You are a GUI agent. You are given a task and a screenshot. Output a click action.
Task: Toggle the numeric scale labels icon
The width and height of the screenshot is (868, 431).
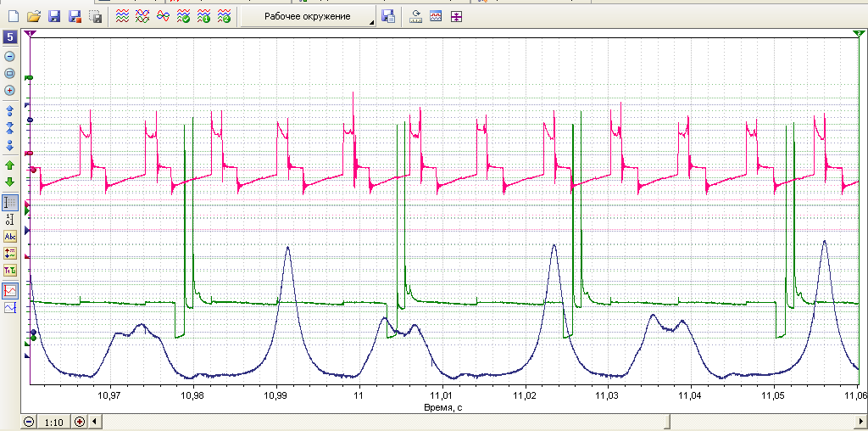pyautogui.click(x=10, y=220)
